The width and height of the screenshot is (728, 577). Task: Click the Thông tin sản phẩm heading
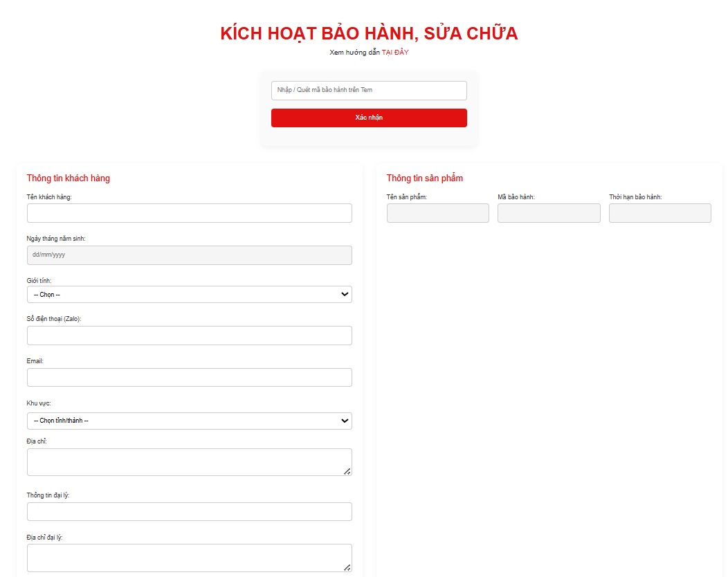425,178
